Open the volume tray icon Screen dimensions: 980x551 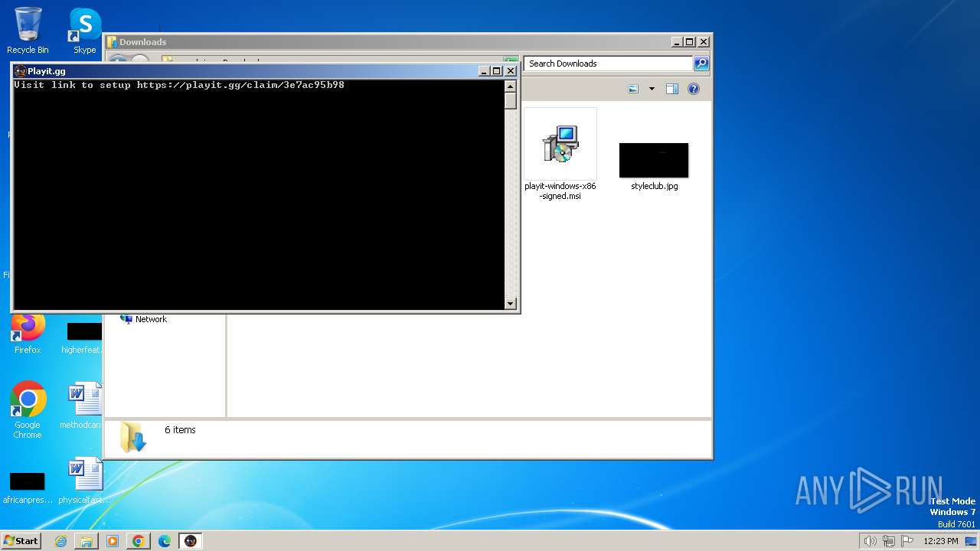[x=870, y=541]
